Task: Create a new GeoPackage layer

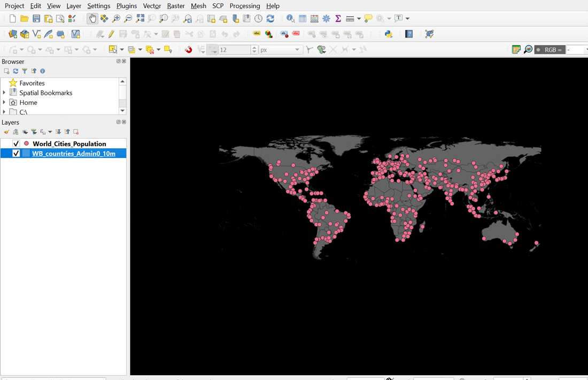Action: [x=25, y=34]
